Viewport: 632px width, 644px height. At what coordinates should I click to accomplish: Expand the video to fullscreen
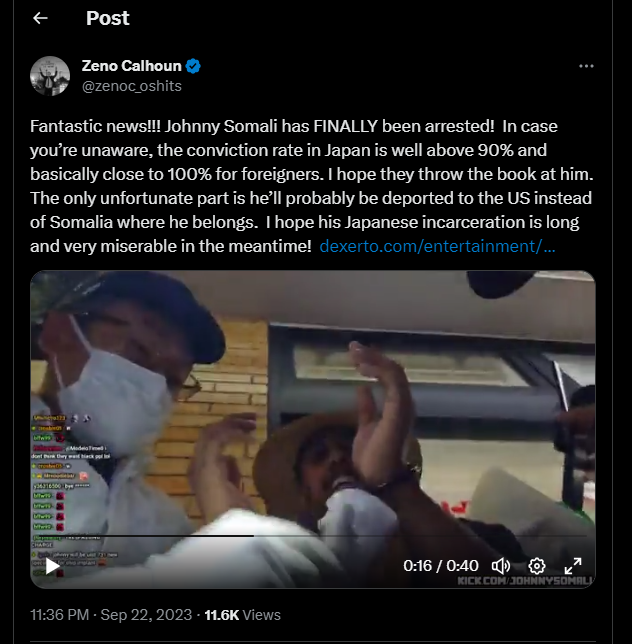572,566
